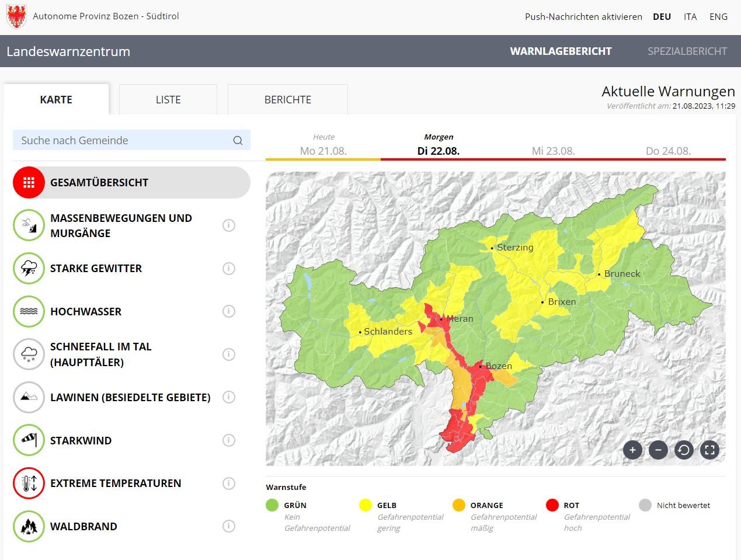The width and height of the screenshot is (741, 560).
Task: Select the Mi 23.08. forecast day
Action: [553, 151]
